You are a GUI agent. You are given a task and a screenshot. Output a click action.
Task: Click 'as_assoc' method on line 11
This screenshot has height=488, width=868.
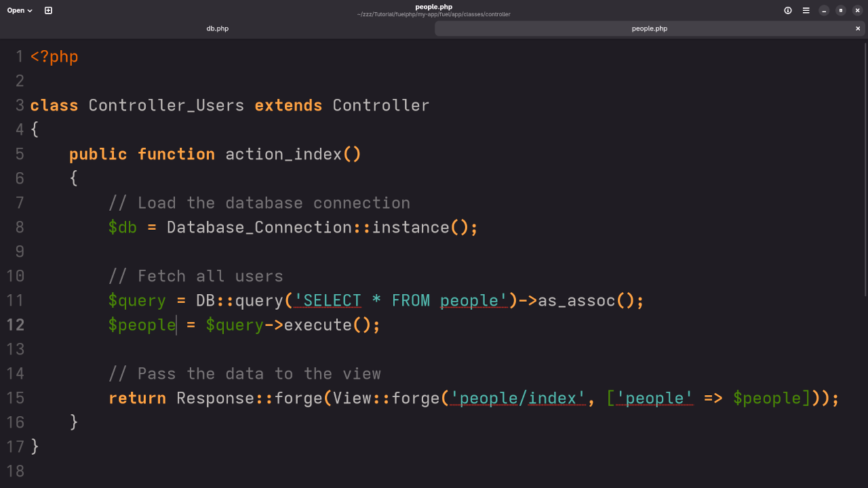coord(576,300)
